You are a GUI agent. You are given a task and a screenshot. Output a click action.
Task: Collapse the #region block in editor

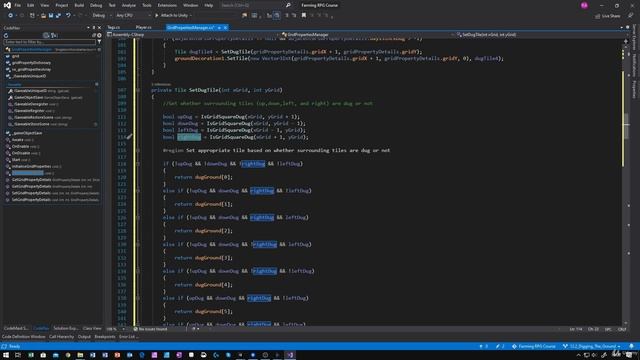[x=138, y=151]
